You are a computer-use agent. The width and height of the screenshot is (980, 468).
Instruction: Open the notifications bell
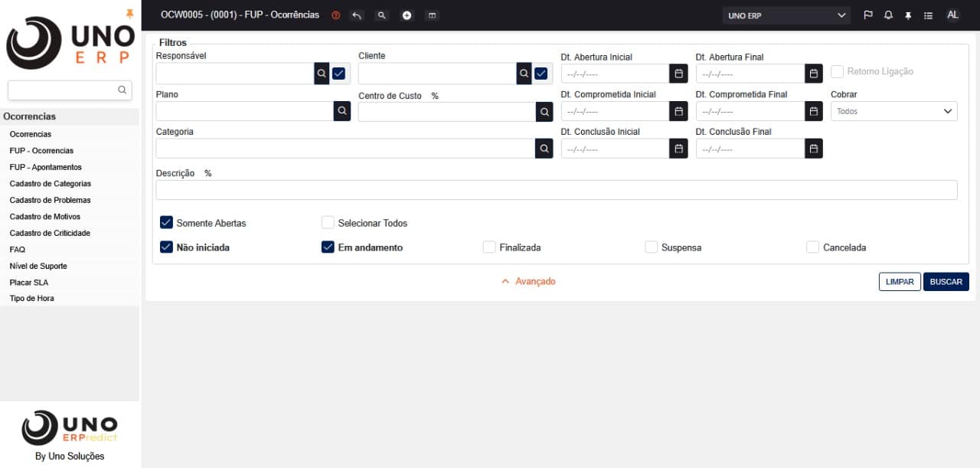(888, 15)
